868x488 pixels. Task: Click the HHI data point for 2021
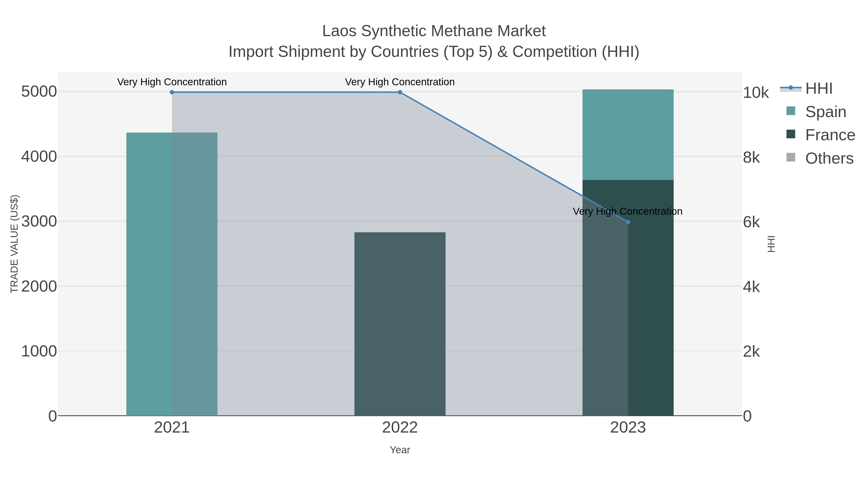pos(172,92)
